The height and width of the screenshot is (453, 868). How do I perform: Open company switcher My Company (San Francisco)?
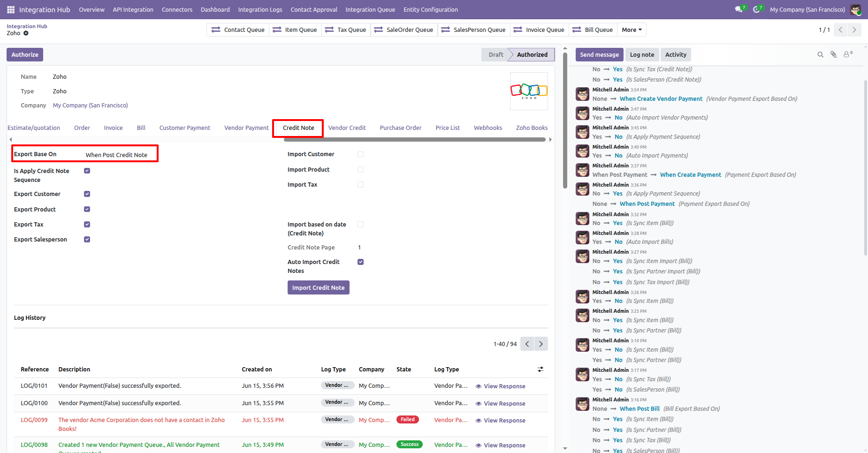point(807,9)
